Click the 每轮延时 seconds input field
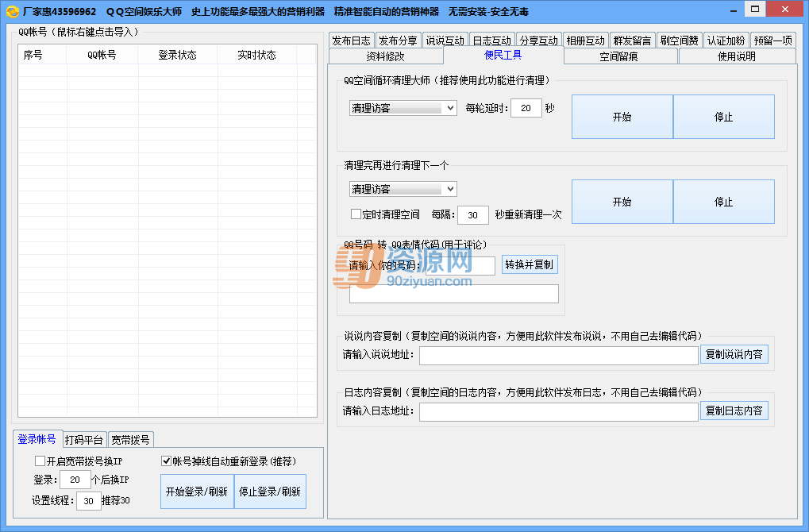The width and height of the screenshot is (809, 532). pos(526,108)
